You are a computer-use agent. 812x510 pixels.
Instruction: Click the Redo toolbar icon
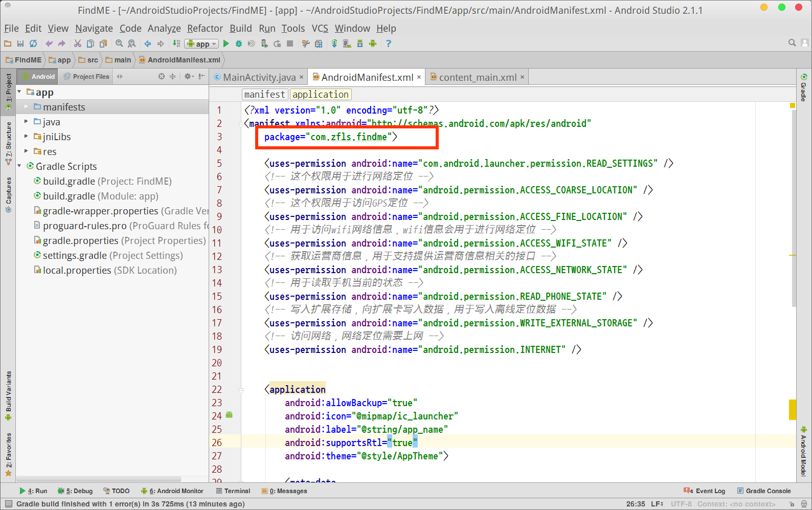(x=62, y=43)
